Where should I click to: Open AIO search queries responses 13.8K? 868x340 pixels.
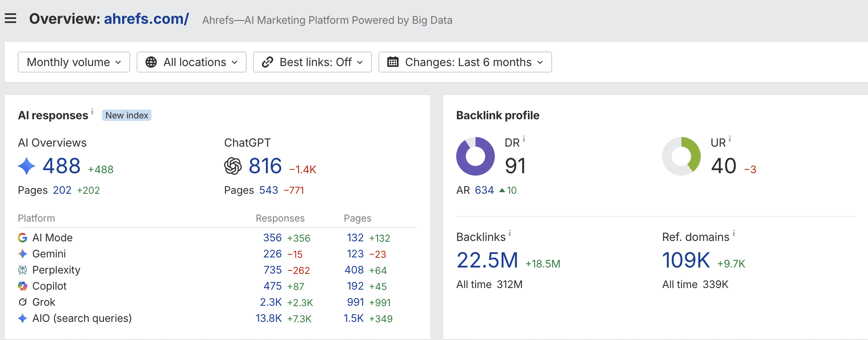[269, 318]
